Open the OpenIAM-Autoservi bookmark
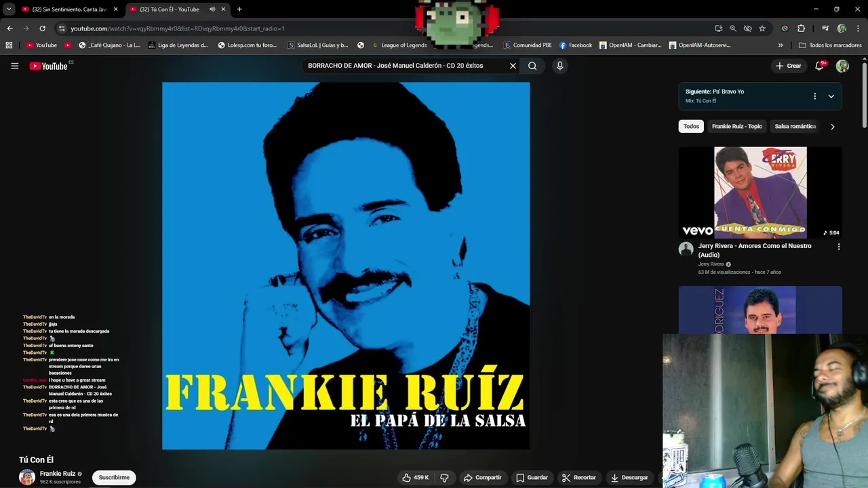The width and height of the screenshot is (868, 488). 700,45
